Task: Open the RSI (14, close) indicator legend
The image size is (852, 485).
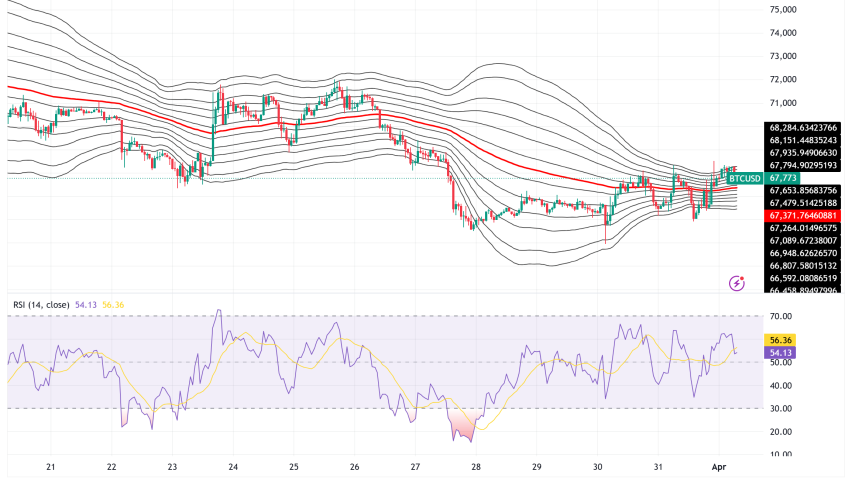Action: pos(42,304)
